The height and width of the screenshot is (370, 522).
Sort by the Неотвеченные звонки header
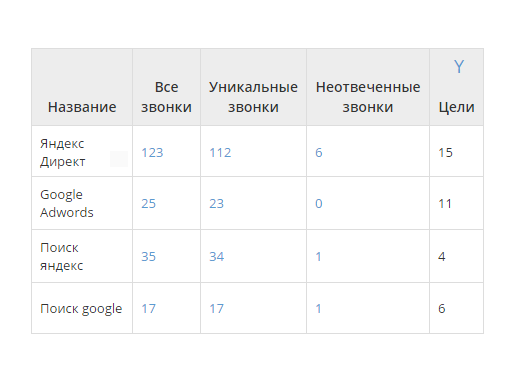(x=368, y=97)
